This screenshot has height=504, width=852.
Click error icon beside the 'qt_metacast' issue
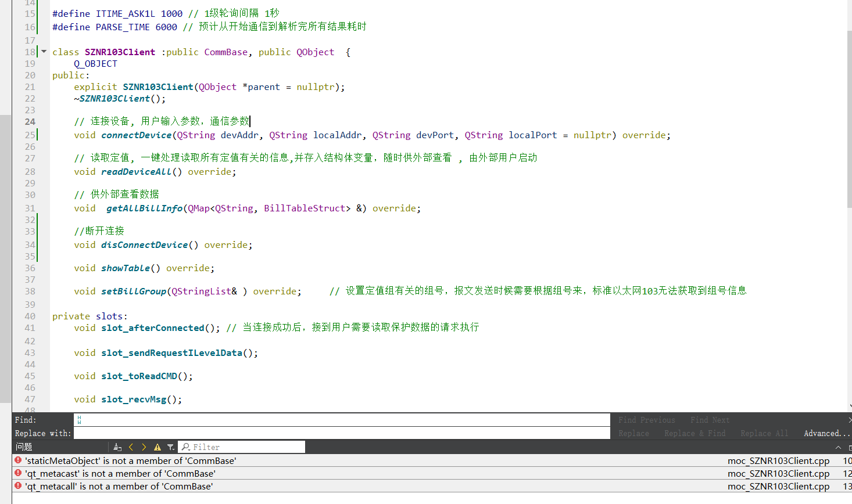[x=18, y=473]
